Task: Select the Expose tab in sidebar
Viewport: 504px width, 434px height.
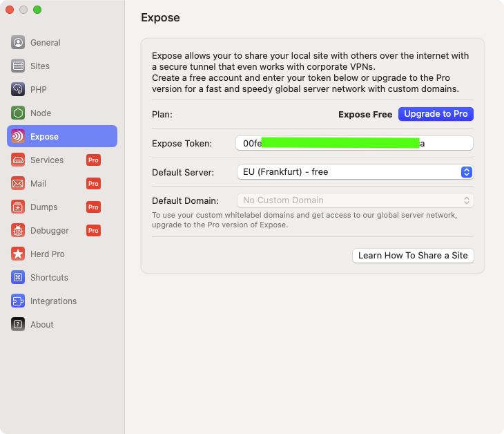Action: pos(62,136)
